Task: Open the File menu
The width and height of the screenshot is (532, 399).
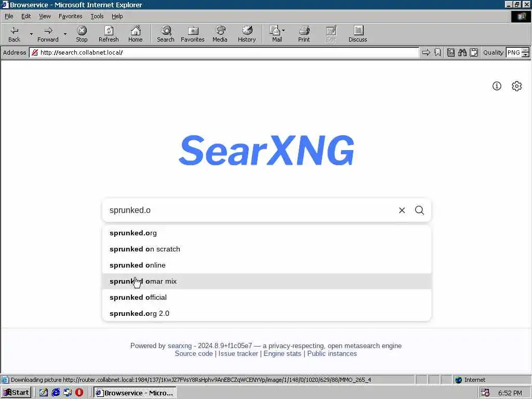Action: [9, 16]
